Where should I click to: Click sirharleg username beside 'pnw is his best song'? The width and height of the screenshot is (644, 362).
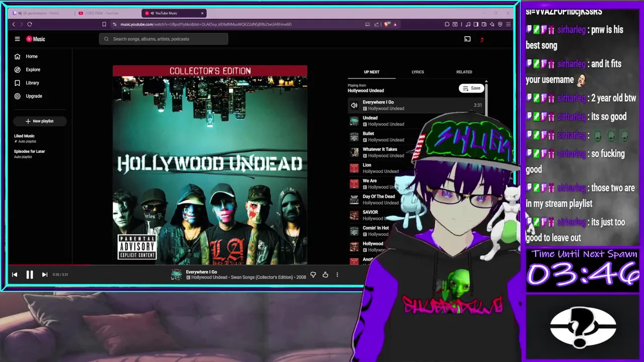click(x=571, y=30)
